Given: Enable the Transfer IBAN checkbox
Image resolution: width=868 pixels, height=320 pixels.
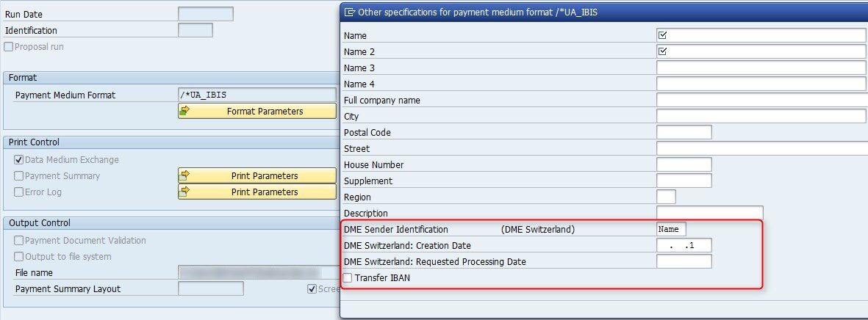Looking at the screenshot, I should coord(348,278).
